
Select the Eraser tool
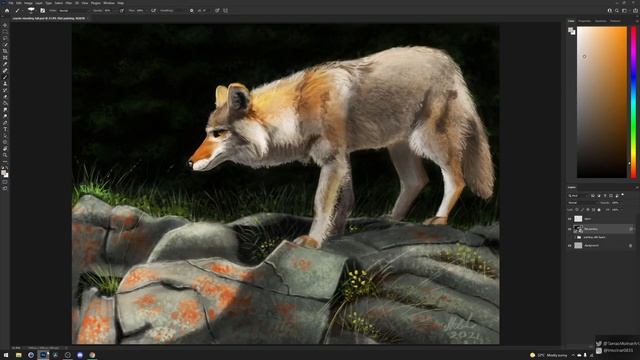[x=5, y=97]
